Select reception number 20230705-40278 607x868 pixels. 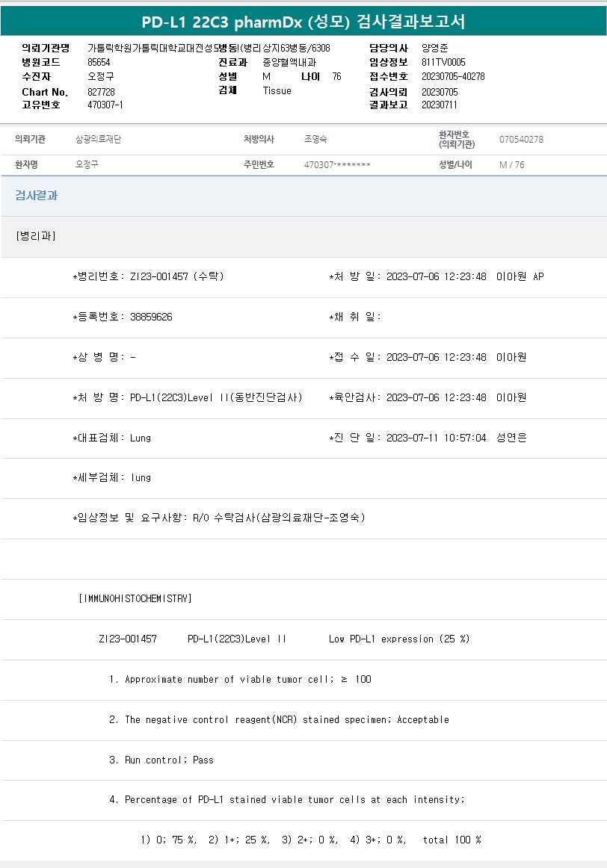point(453,76)
